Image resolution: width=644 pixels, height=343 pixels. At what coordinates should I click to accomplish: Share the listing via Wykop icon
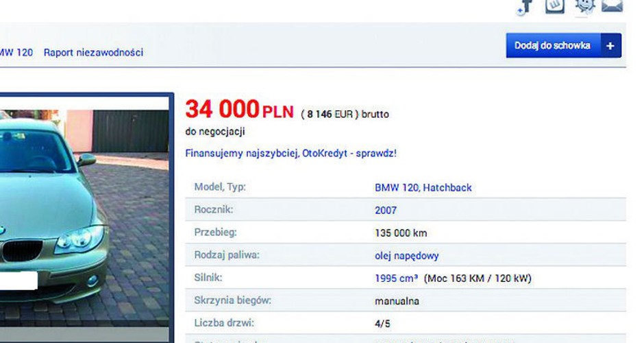point(555,5)
